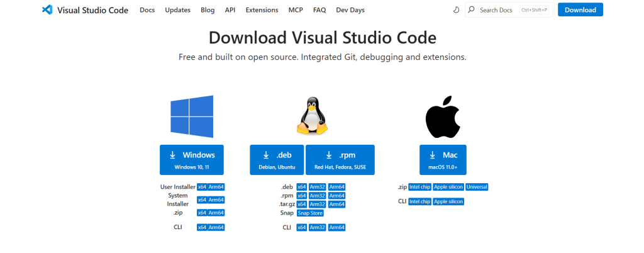This screenshot has height=253, width=644.
Task: Open the Docs menu item
Action: [147, 10]
